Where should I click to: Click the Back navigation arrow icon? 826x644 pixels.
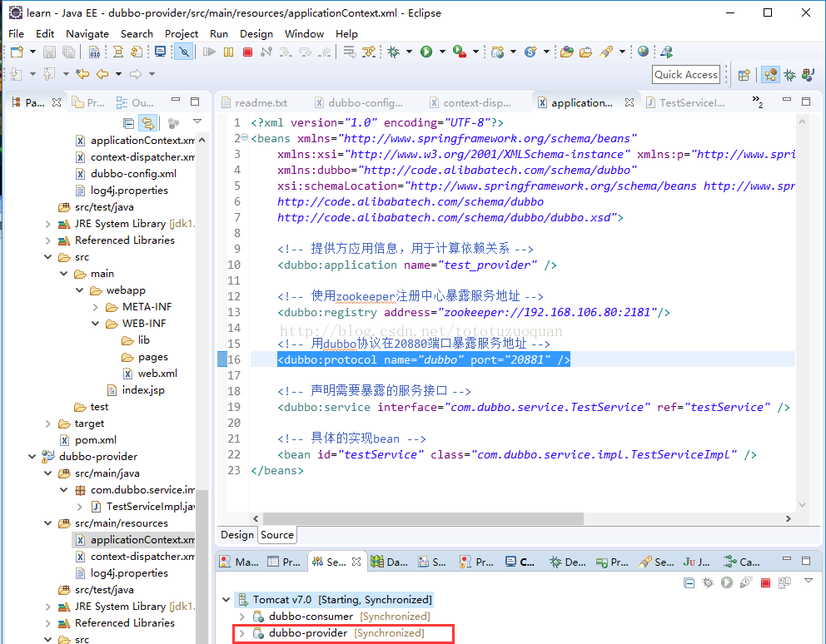tap(102, 74)
